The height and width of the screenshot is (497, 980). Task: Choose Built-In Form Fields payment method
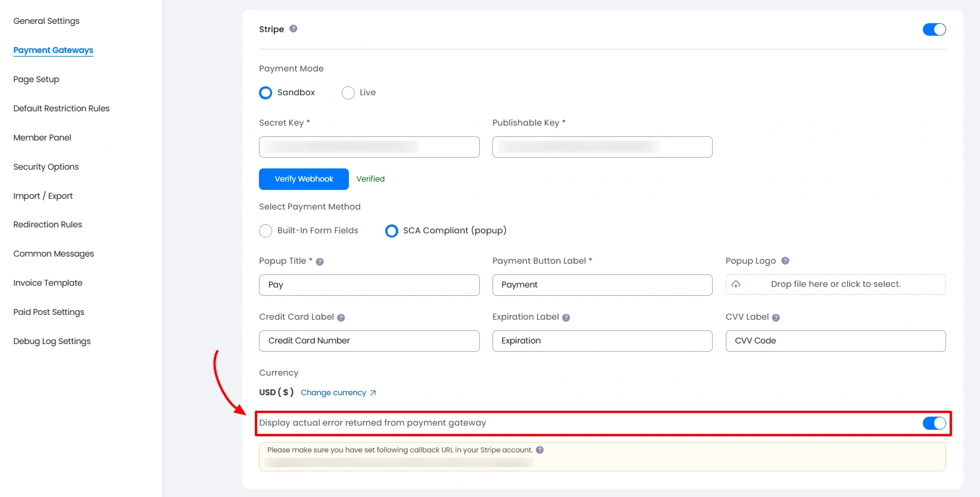pyautogui.click(x=266, y=231)
